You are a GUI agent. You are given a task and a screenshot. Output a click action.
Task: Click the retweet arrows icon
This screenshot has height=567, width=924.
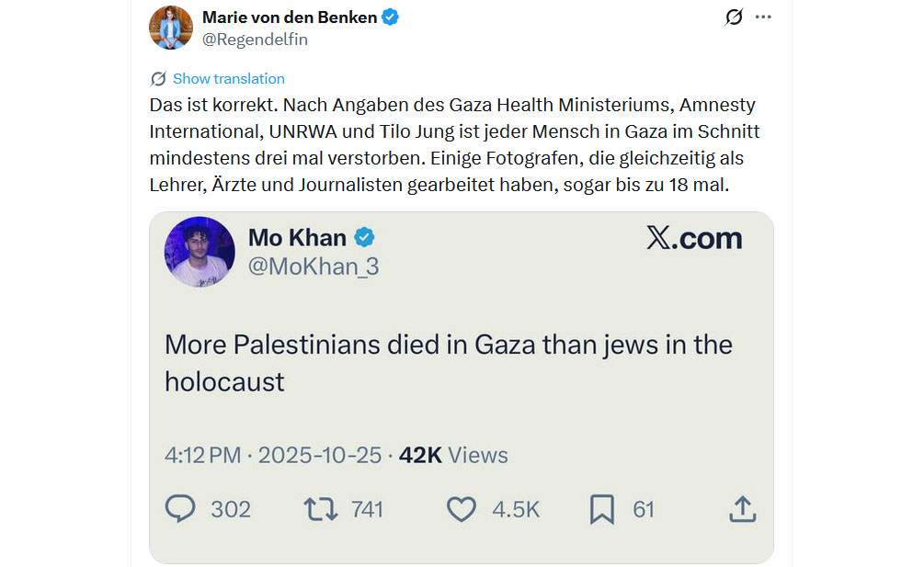tap(320, 509)
